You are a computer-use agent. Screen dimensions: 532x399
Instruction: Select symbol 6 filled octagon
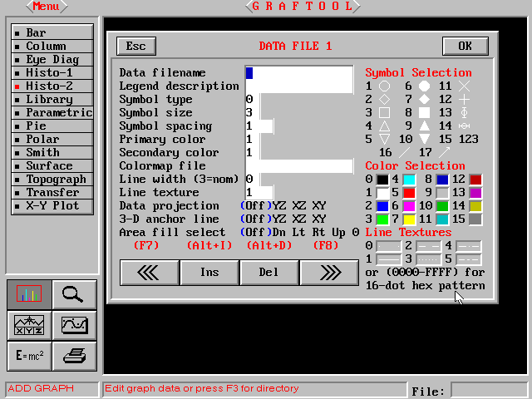424,86
